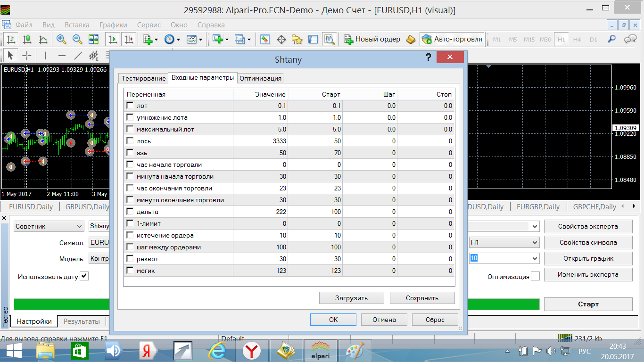644x362 pixels.
Task: Click the 'Загрузить' button
Action: (x=352, y=298)
